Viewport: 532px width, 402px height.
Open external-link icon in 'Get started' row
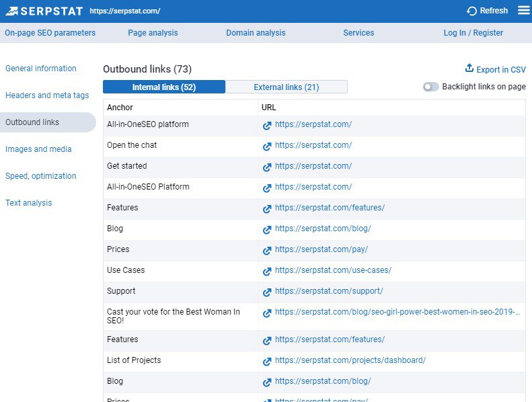click(267, 167)
